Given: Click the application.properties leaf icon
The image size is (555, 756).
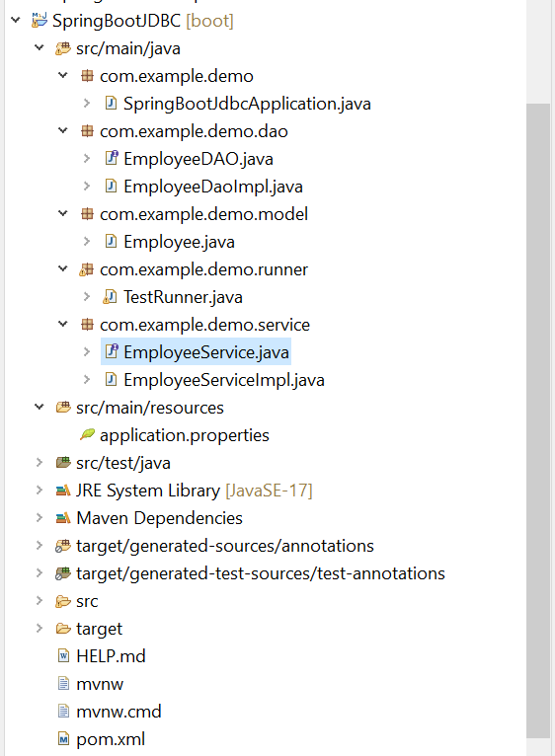Looking at the screenshot, I should point(87,434).
